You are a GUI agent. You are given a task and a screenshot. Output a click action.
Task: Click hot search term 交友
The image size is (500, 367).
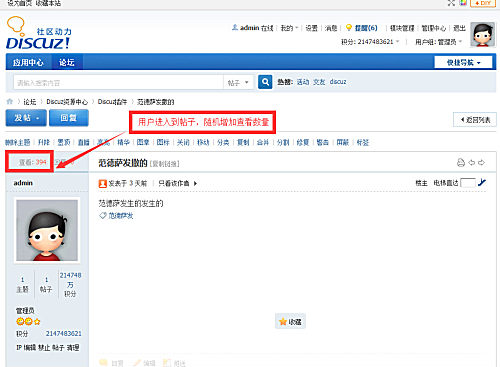tap(319, 82)
